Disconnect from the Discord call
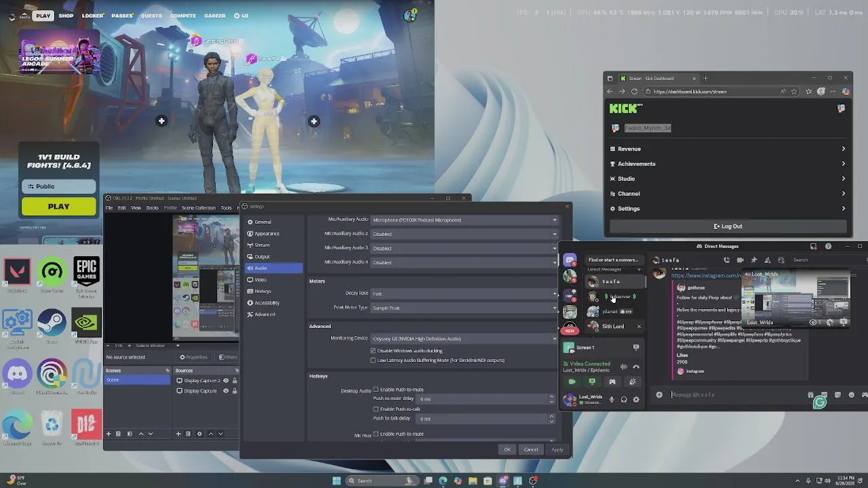This screenshot has width=868, height=488. (x=636, y=367)
